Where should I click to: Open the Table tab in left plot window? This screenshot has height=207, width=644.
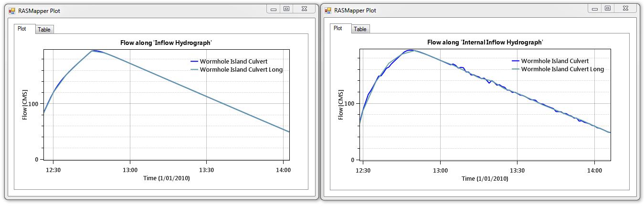click(44, 29)
